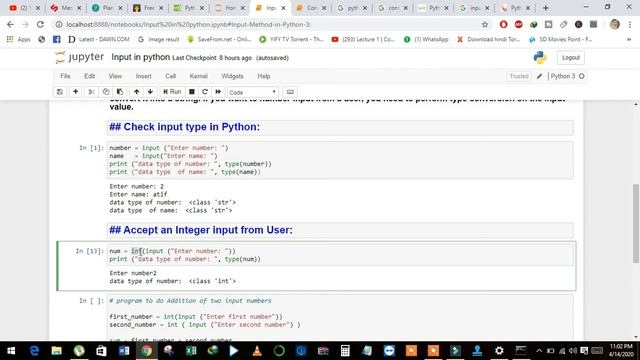Open Settings gear from the taskbar

click(x=499, y=351)
